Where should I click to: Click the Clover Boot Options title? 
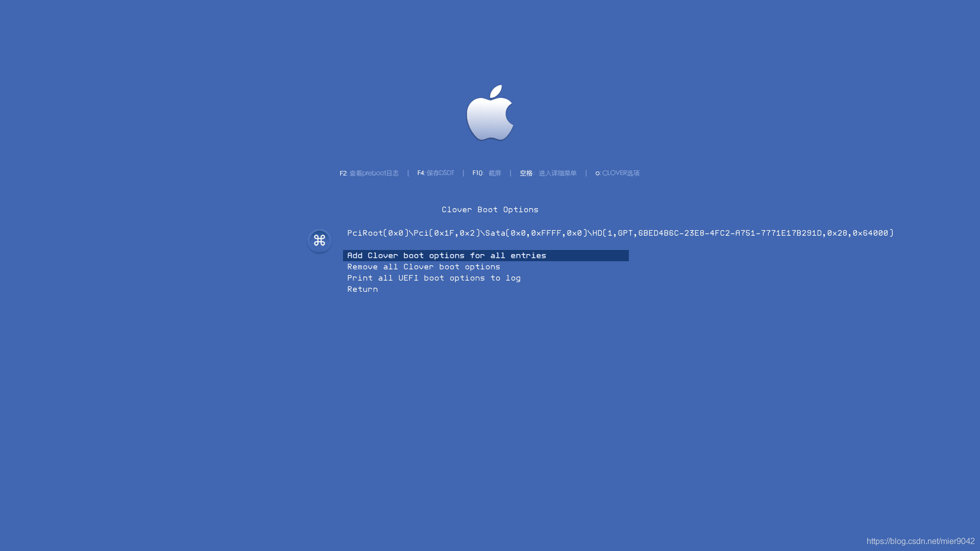point(490,210)
